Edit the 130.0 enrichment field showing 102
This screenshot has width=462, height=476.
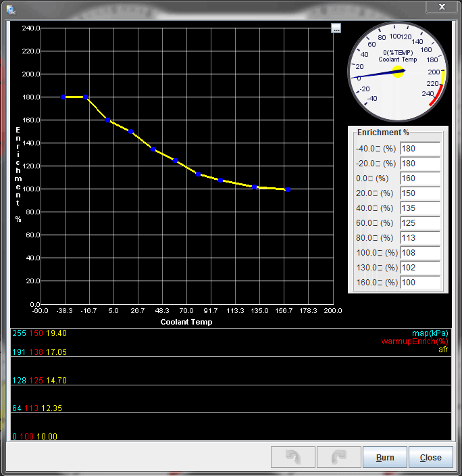pos(420,268)
